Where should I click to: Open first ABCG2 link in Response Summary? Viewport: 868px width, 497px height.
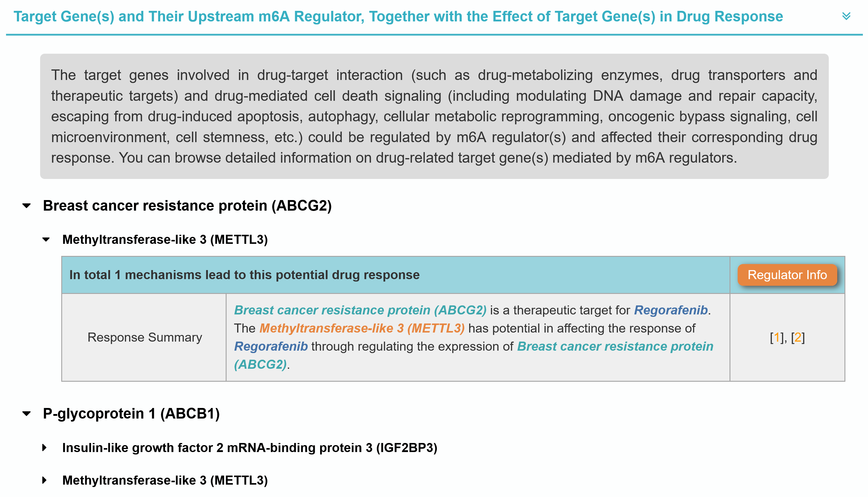[360, 310]
